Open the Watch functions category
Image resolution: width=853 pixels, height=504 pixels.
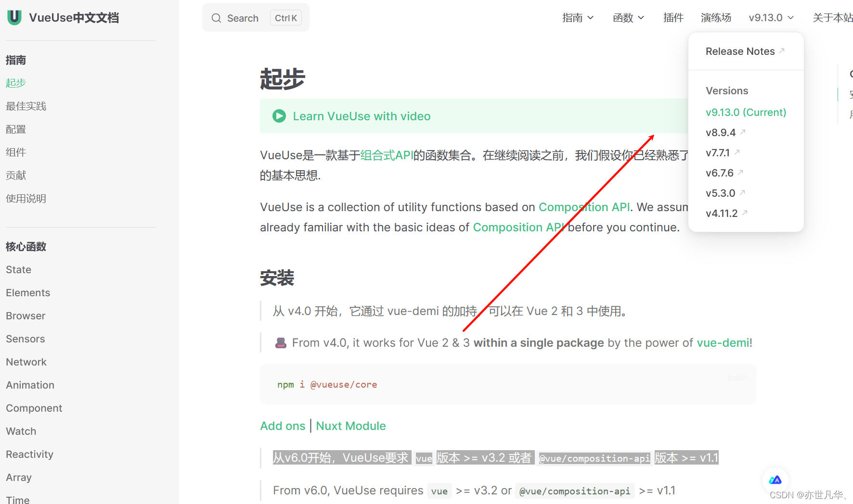(x=21, y=431)
